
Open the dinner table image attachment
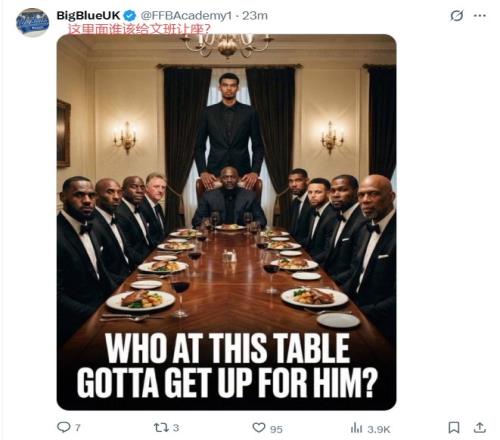(227, 222)
